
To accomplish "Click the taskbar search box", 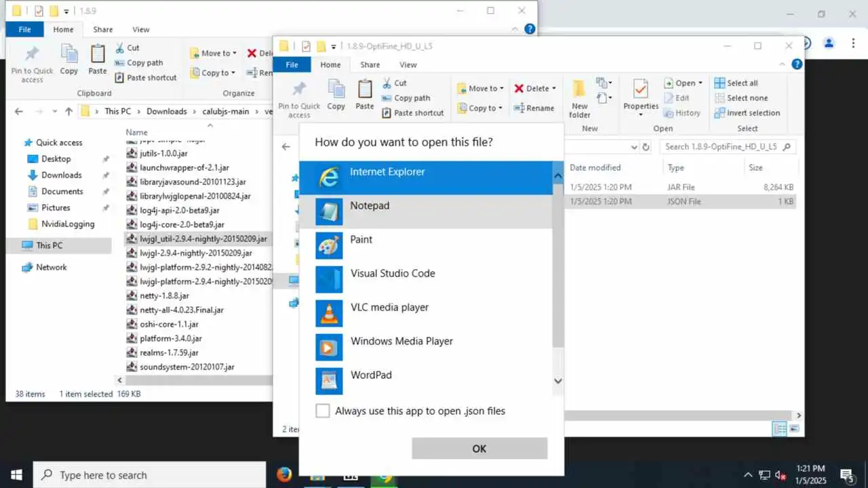I will coord(149,475).
